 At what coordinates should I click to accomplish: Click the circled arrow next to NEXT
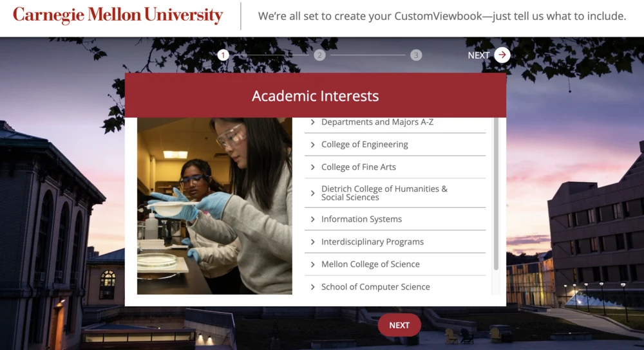502,55
